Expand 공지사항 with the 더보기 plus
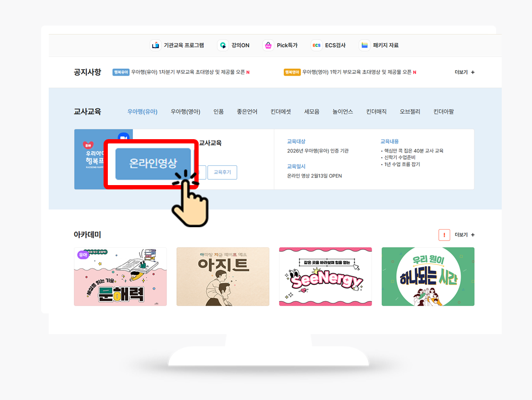 (464, 72)
